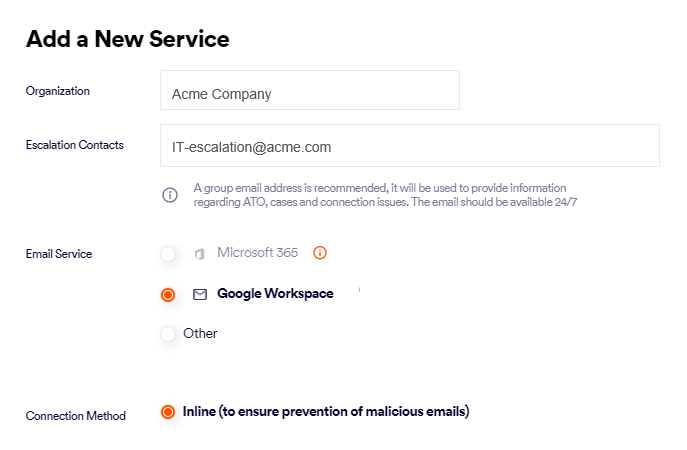Click the Connection Method section label

coord(76,416)
